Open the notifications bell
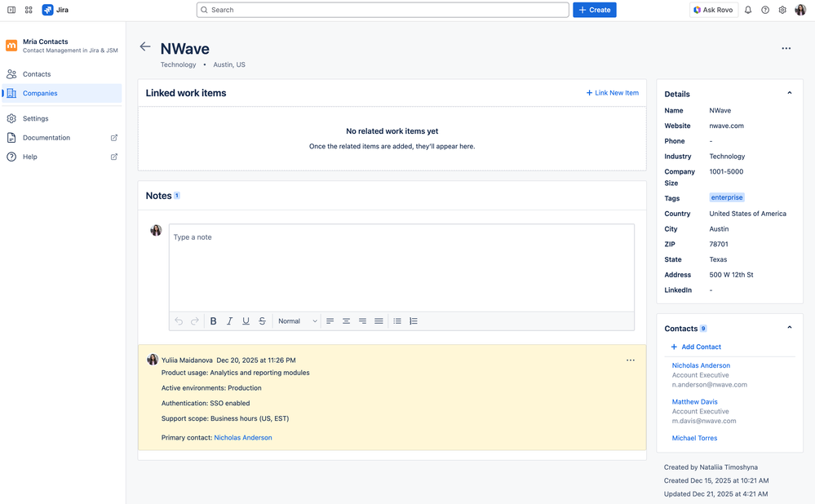815x504 pixels. [748, 10]
